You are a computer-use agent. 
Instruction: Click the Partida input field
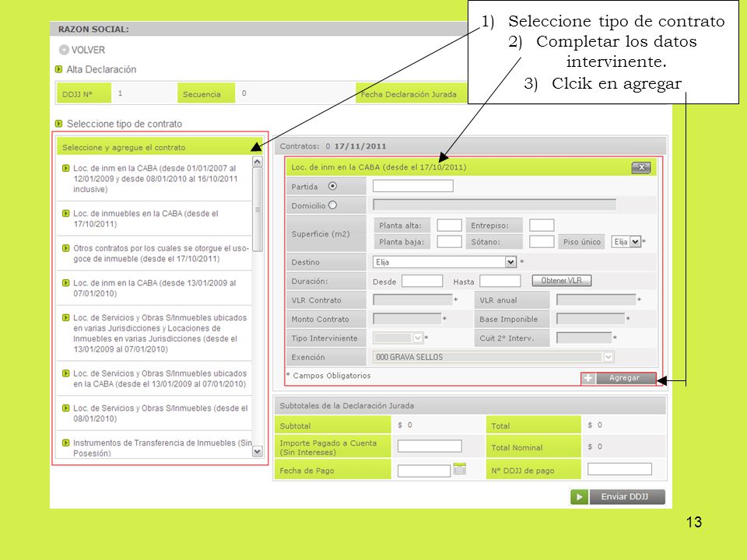pos(413,186)
